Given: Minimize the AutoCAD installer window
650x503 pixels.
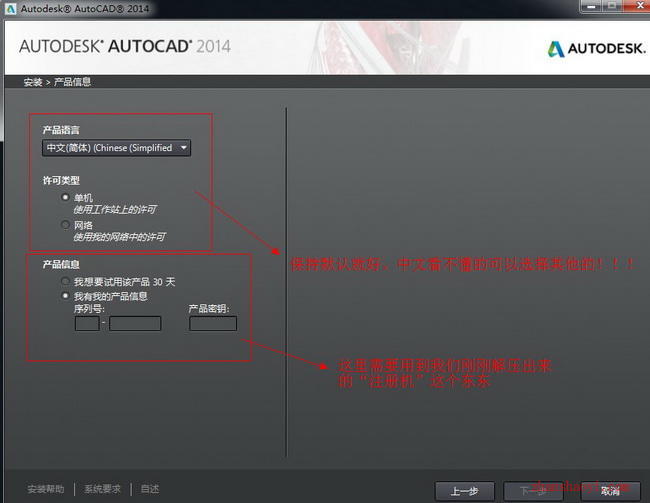Looking at the screenshot, I should click(592, 6).
